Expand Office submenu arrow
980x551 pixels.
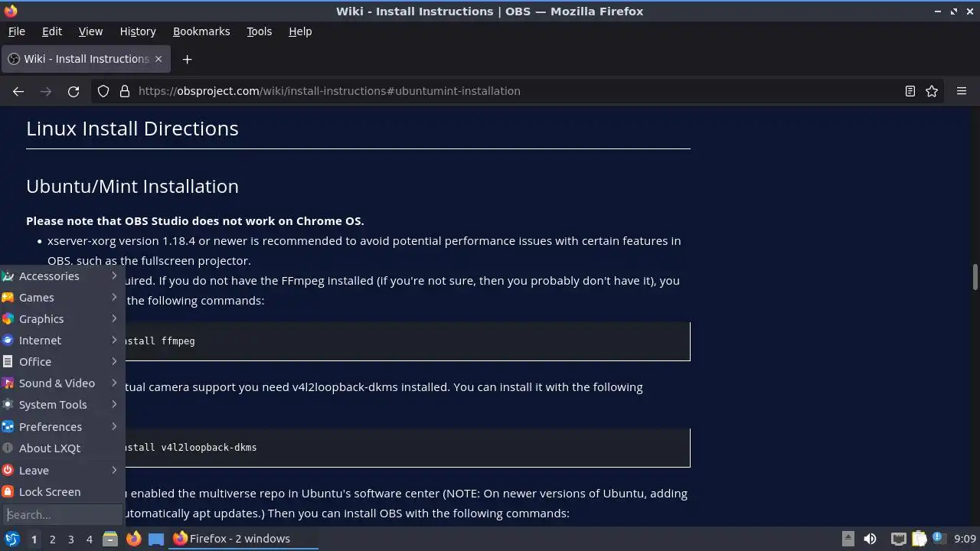point(114,362)
